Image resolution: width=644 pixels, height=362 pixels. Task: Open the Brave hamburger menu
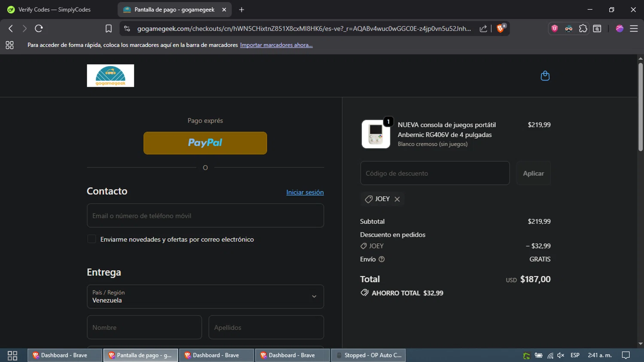634,28
